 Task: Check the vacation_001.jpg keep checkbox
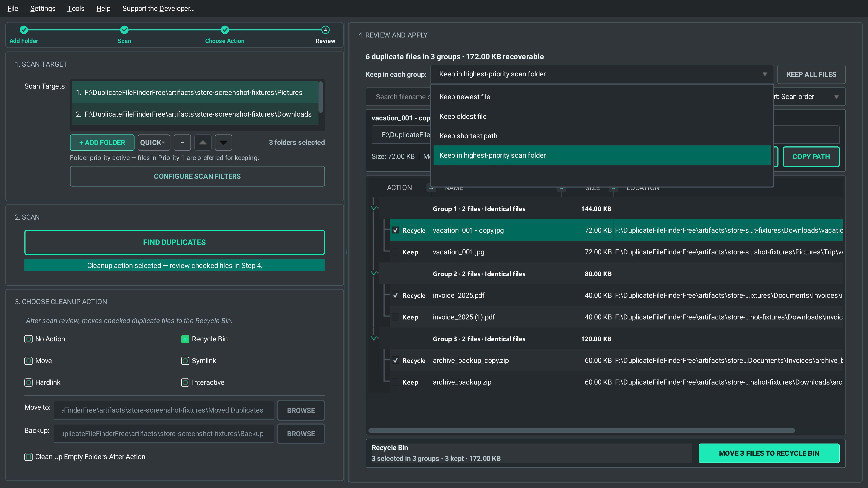click(396, 252)
